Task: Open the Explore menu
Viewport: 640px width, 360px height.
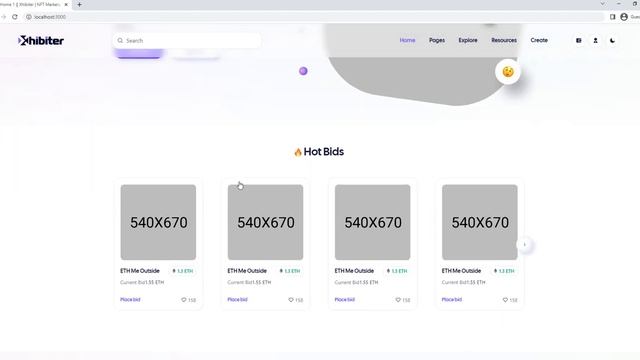Action: tap(468, 40)
